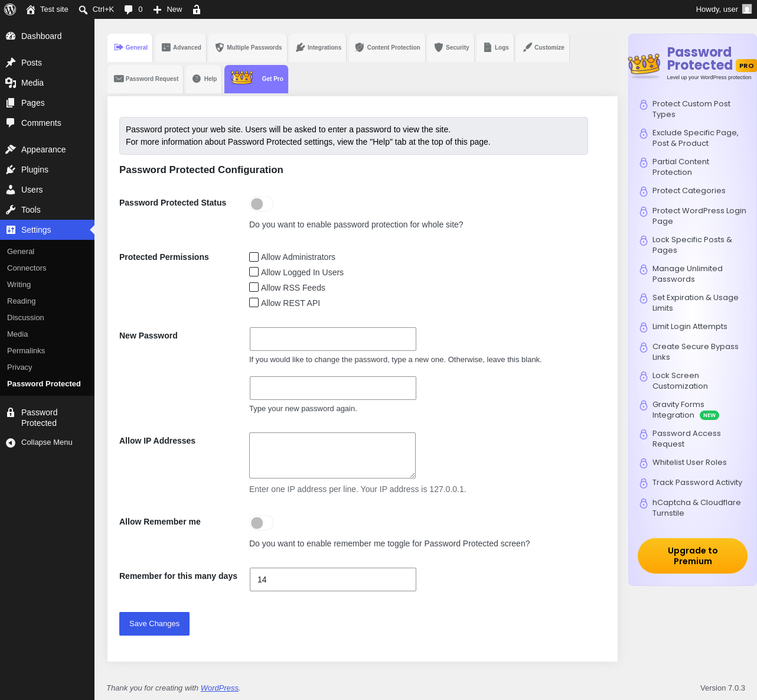757x700 pixels.
Task: Enable the Password Protected Status toggle
Action: [x=261, y=204]
